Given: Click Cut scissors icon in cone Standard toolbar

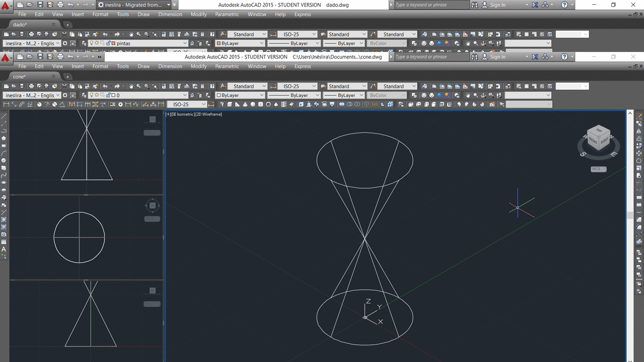Looking at the screenshot, I should pyautogui.click(x=64, y=86).
